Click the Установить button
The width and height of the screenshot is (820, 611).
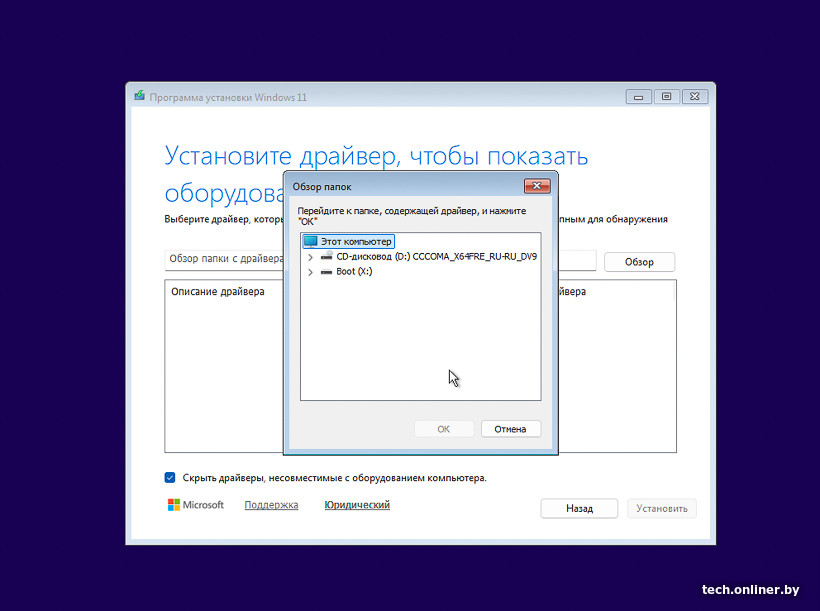click(x=662, y=508)
